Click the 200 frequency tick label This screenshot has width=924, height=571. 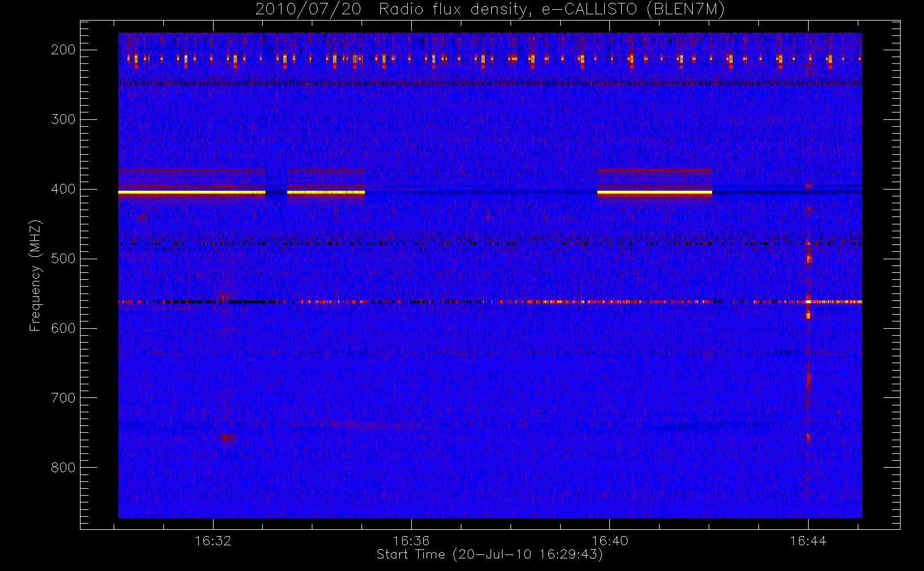click(x=63, y=50)
